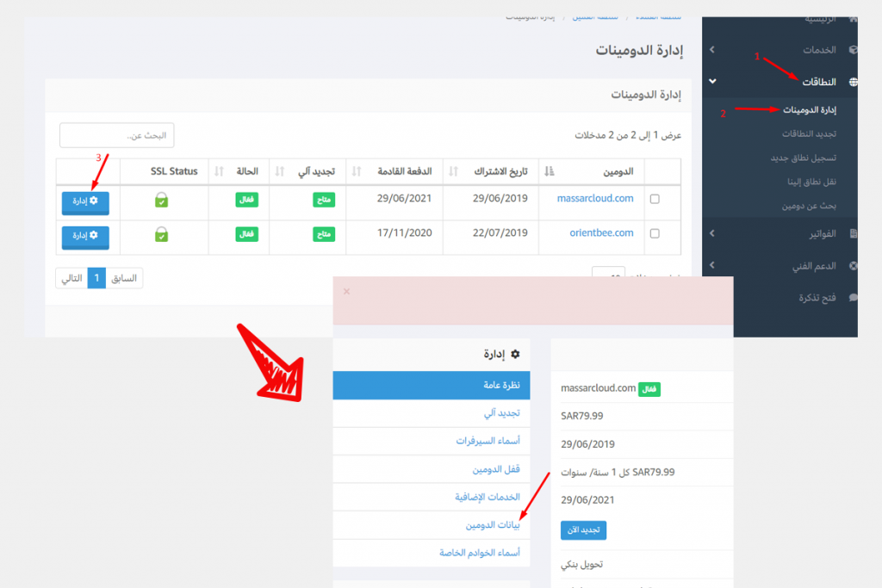Click إدارة button for massarcloud.com
This screenshot has width=882, height=588.
[x=85, y=201]
